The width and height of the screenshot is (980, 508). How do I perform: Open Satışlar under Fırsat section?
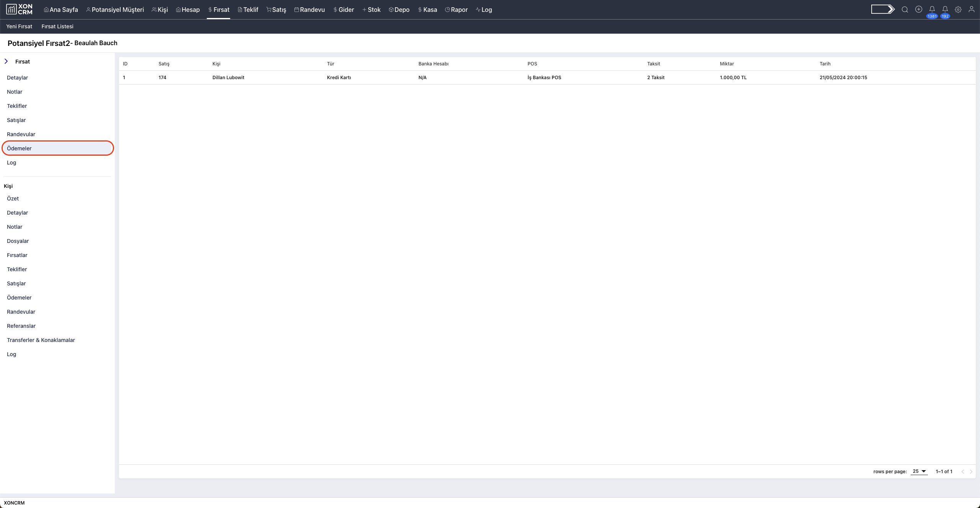tap(16, 120)
